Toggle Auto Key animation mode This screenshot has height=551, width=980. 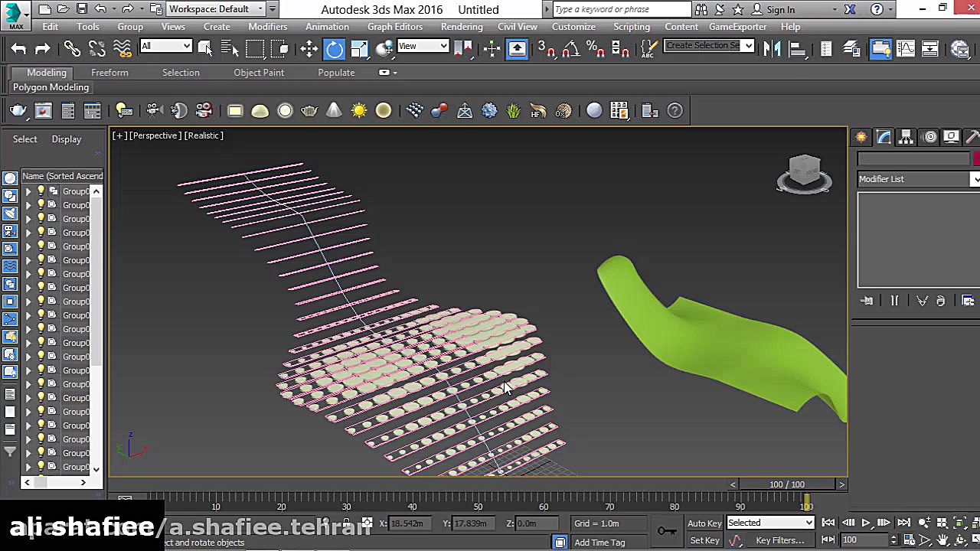pyautogui.click(x=704, y=523)
